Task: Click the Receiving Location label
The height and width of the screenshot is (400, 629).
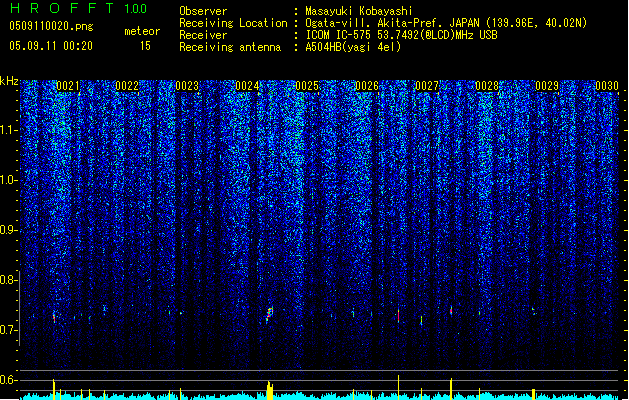Action: [233, 23]
